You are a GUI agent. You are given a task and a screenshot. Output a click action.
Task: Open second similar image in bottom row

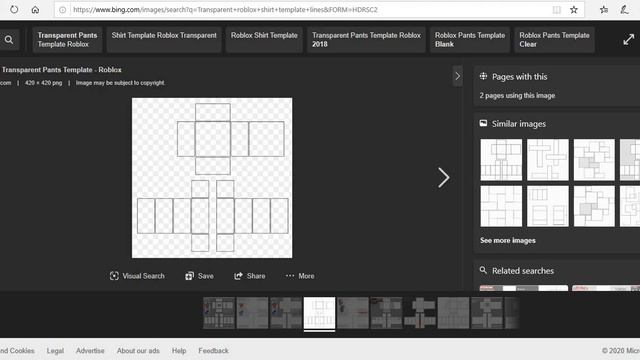548,206
